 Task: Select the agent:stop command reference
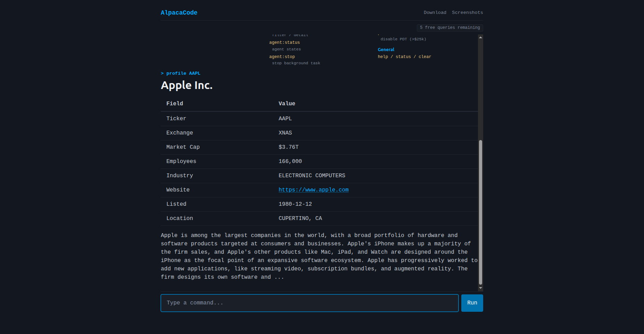tap(282, 56)
